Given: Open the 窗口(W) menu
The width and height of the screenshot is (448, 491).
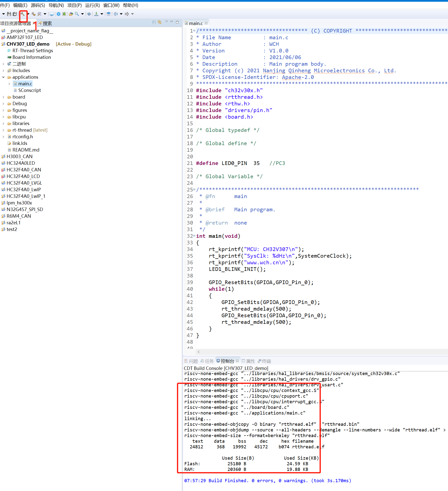Looking at the screenshot, I should click(x=111, y=5).
